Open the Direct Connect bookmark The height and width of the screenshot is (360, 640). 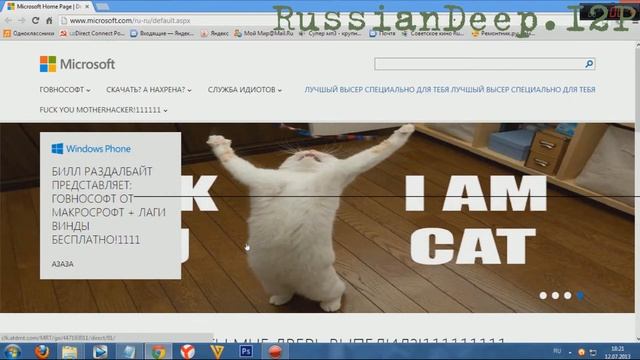point(92,33)
